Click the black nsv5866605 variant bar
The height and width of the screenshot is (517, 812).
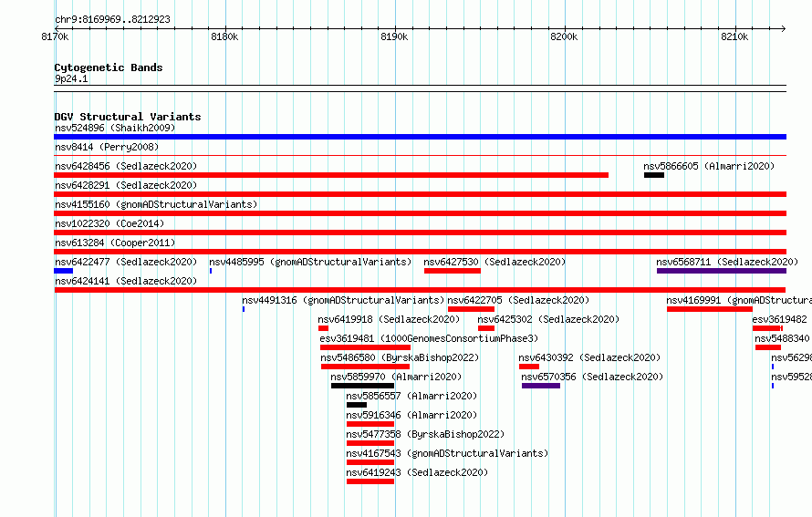tap(654, 175)
